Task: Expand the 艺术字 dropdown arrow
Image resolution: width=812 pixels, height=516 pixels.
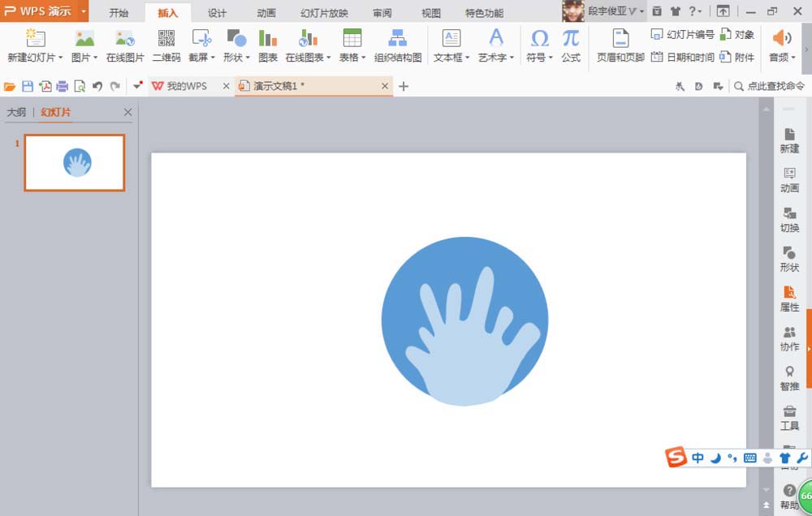Action: tap(512, 58)
